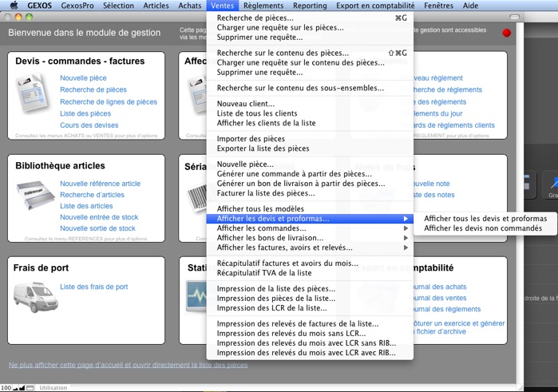
Task: Choose Impression de la liste des pièces...
Action: point(310,288)
